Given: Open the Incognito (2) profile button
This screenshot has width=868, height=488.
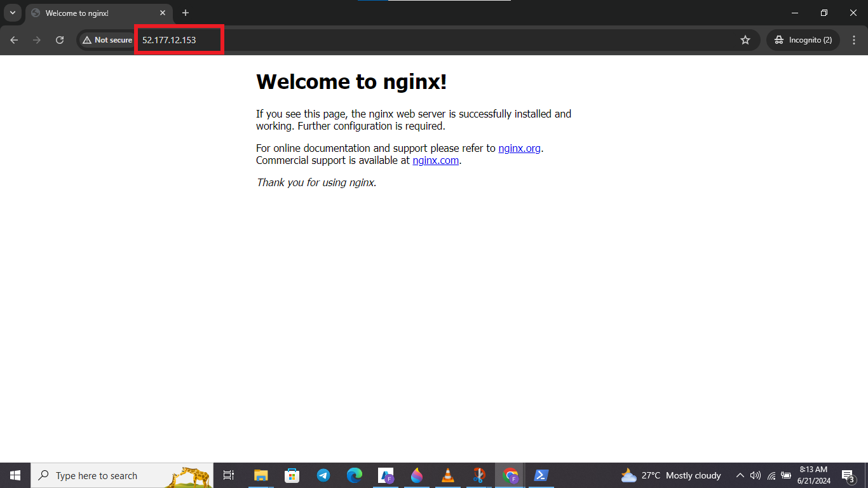Looking at the screenshot, I should point(803,40).
